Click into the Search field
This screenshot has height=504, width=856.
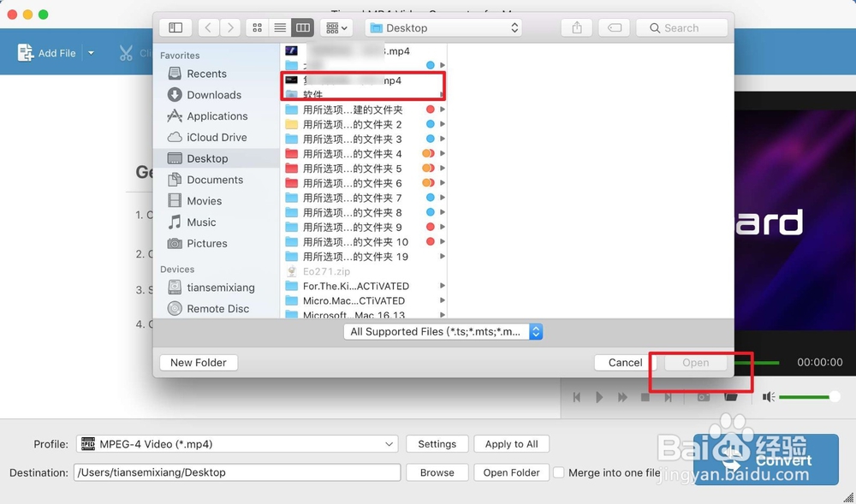coord(682,28)
